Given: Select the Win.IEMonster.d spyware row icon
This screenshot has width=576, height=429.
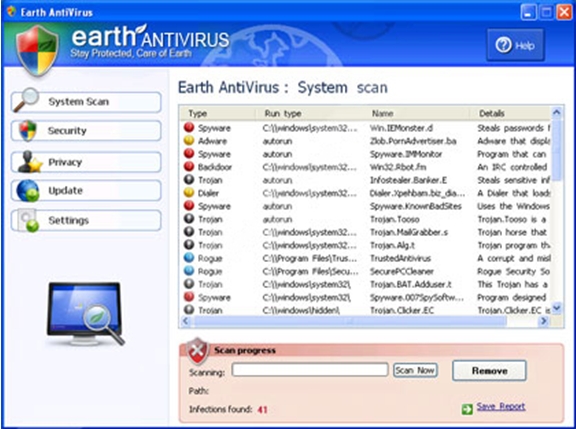Looking at the screenshot, I should (x=189, y=127).
